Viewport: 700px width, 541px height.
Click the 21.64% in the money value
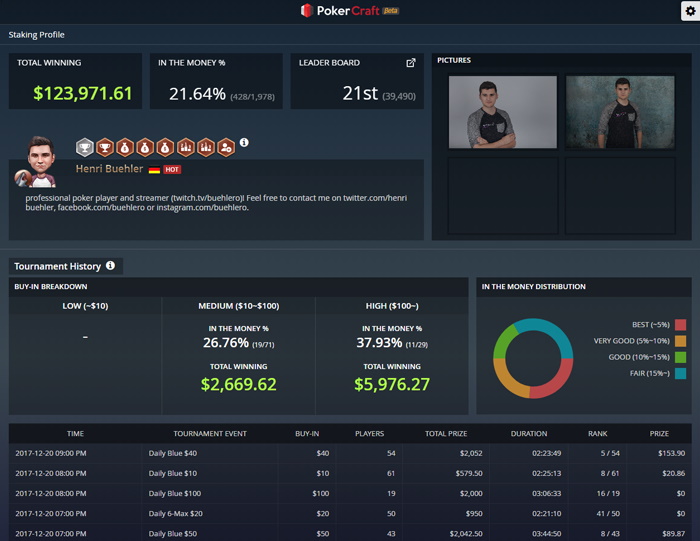click(197, 94)
